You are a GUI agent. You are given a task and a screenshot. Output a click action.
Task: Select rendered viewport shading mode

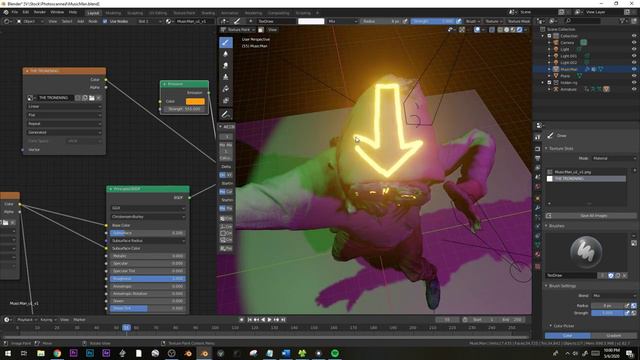click(x=519, y=29)
